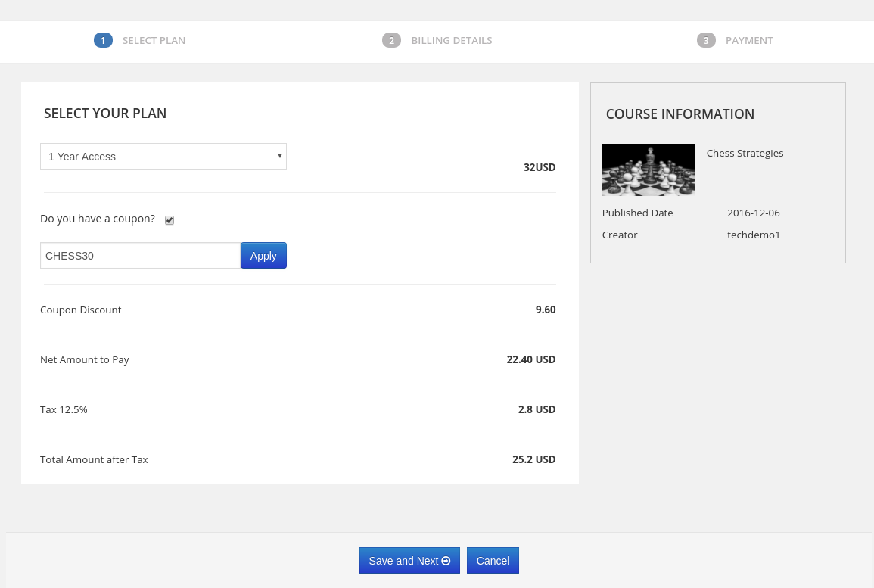Go to the Select Plan step label
Image resolution: width=874 pixels, height=588 pixels.
pyautogui.click(x=154, y=40)
